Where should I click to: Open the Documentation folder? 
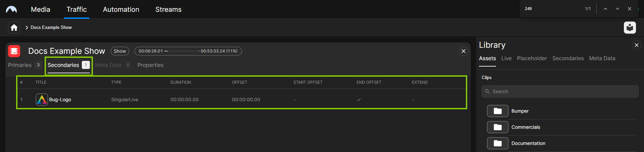click(498, 143)
